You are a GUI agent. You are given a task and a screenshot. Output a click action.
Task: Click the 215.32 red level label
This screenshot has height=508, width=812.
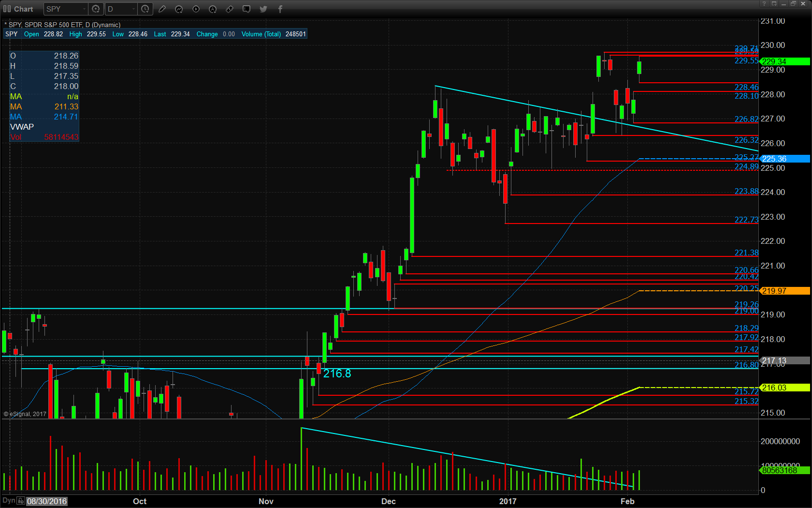[x=746, y=401]
